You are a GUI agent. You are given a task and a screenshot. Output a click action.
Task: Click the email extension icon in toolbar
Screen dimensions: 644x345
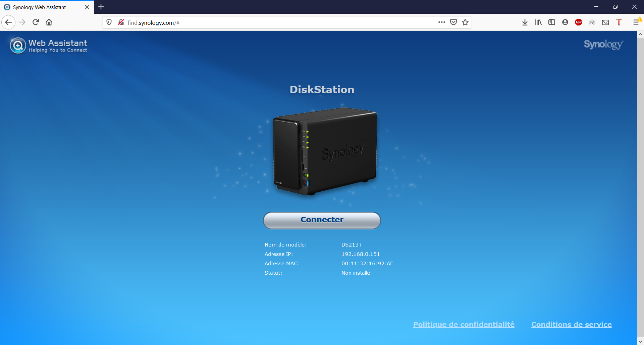pyautogui.click(x=605, y=22)
